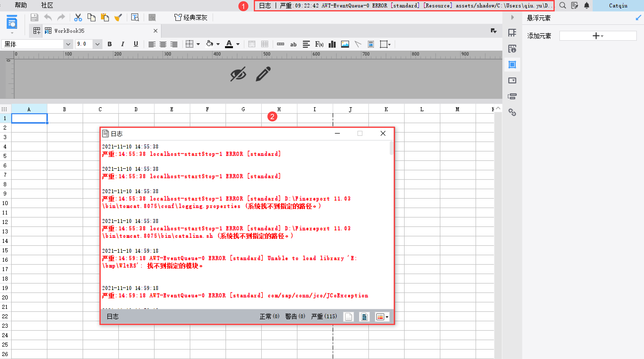This screenshot has height=359, width=644.
Task: Toggle the hidden-eye visibility icon
Action: pyautogui.click(x=238, y=74)
